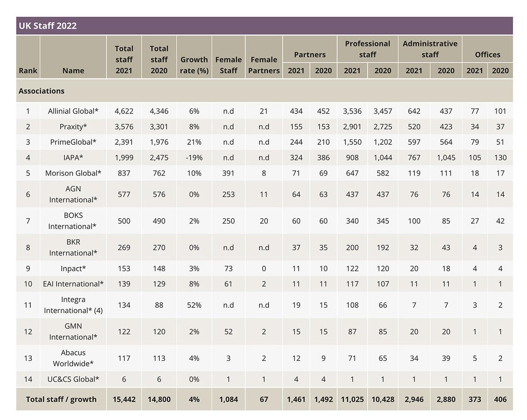The height and width of the screenshot is (420, 527).
Task: Select the 'Abacus Worldwide*' name cell
Action: coord(73,358)
